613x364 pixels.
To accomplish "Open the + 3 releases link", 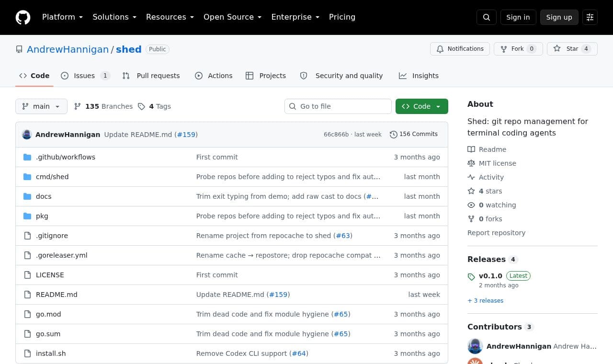I will (x=486, y=301).
